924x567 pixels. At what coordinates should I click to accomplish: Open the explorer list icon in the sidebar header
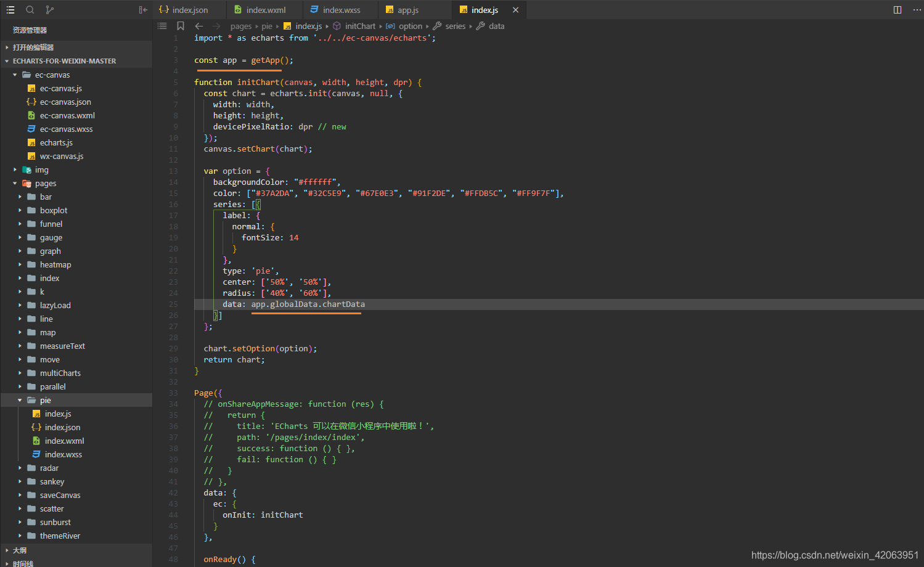click(x=10, y=10)
